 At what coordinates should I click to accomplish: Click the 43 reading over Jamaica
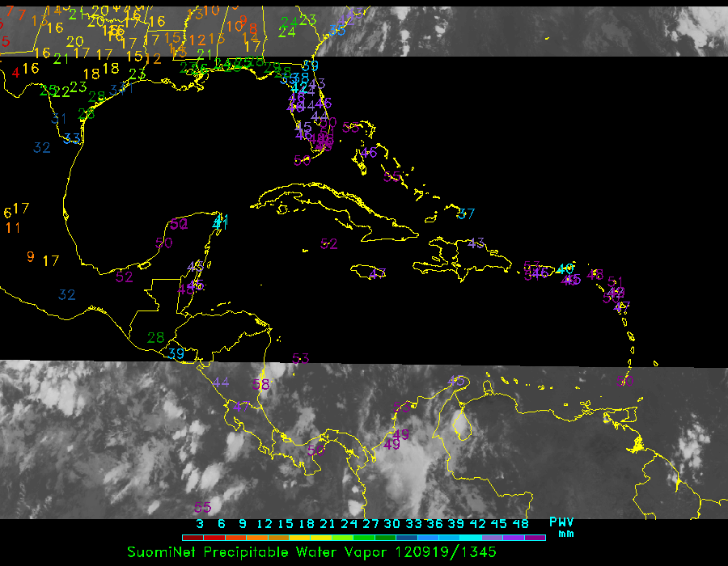[377, 273]
